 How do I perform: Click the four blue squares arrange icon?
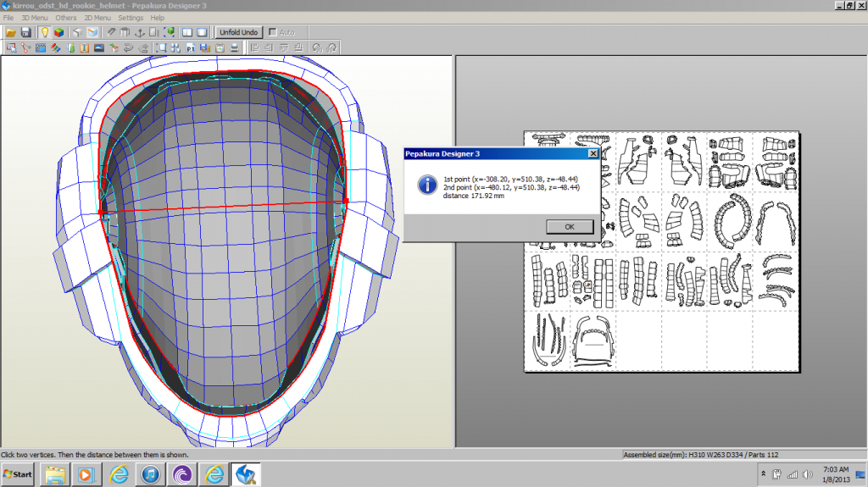[175, 48]
